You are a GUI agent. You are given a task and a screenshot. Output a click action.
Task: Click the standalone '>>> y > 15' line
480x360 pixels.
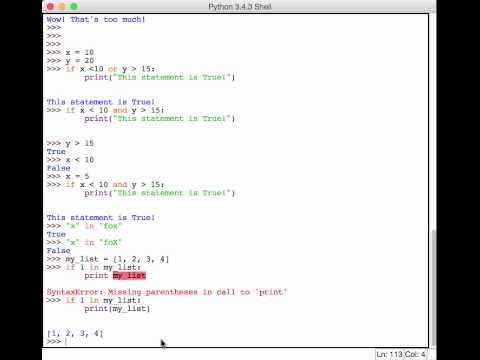[70, 143]
